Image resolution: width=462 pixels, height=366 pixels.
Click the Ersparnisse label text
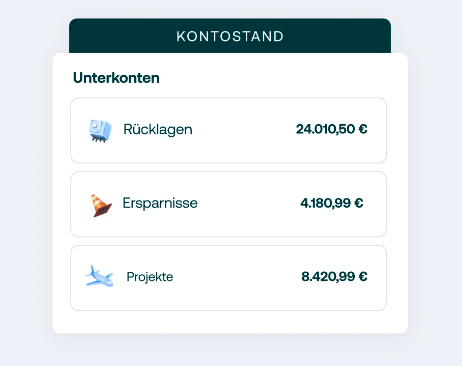pyautogui.click(x=160, y=203)
